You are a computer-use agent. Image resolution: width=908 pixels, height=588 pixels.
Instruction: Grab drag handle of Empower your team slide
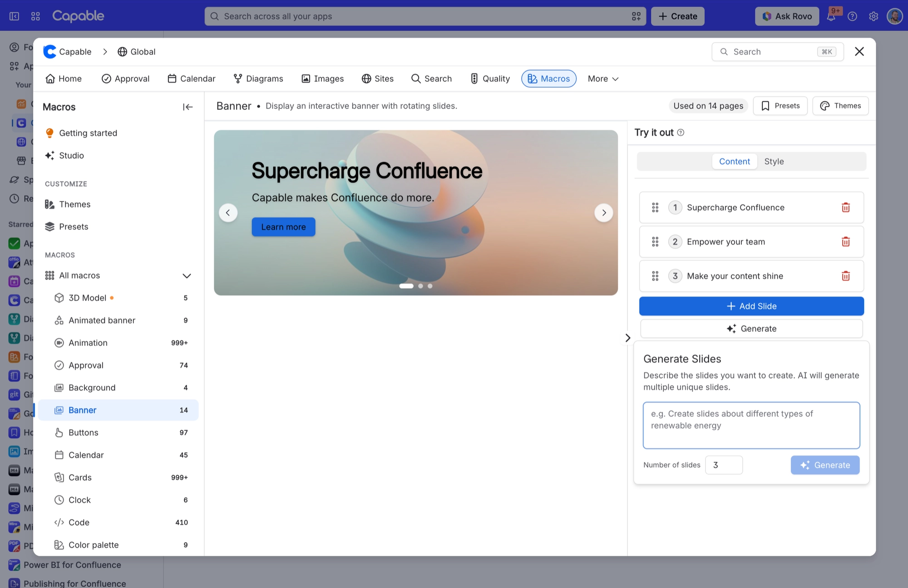[655, 242]
